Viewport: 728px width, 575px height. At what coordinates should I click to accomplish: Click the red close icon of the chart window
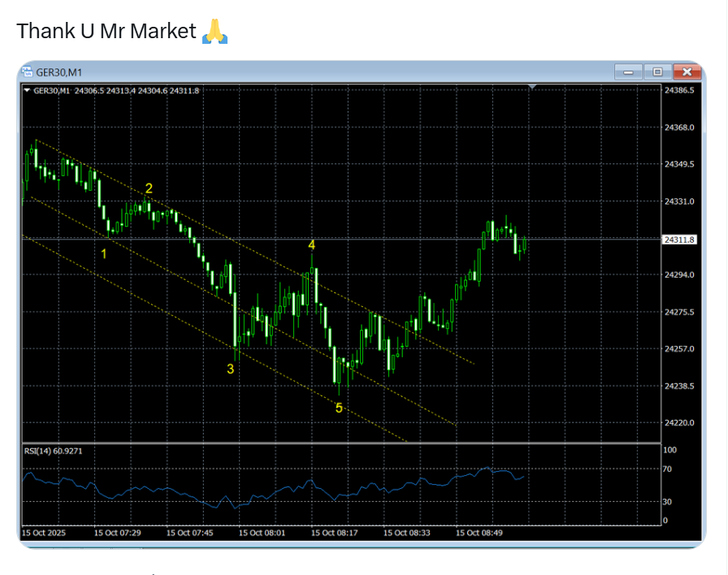click(687, 71)
